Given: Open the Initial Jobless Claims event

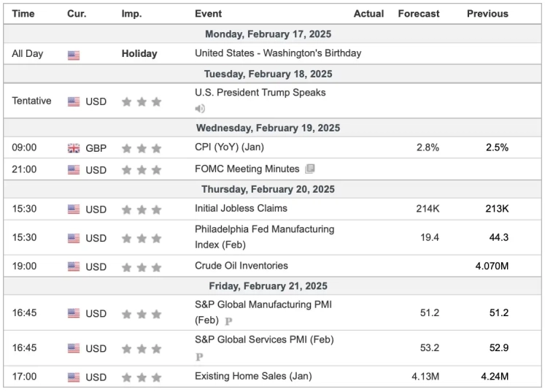Looking at the screenshot, I should (241, 209).
